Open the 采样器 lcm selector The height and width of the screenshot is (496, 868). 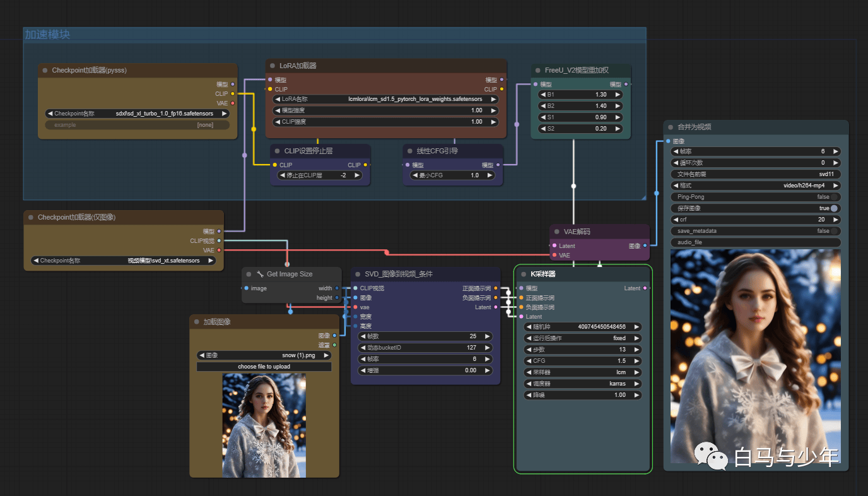pyautogui.click(x=583, y=372)
